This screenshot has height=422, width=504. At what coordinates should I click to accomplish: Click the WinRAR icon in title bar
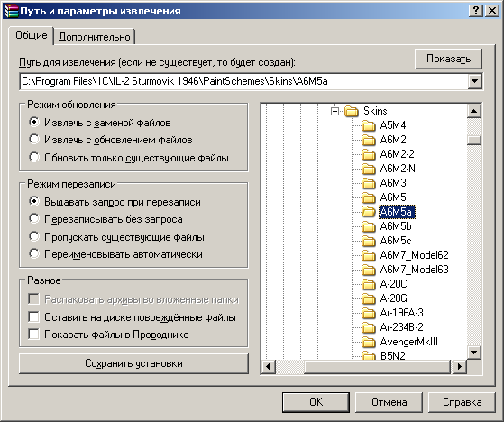click(x=11, y=11)
